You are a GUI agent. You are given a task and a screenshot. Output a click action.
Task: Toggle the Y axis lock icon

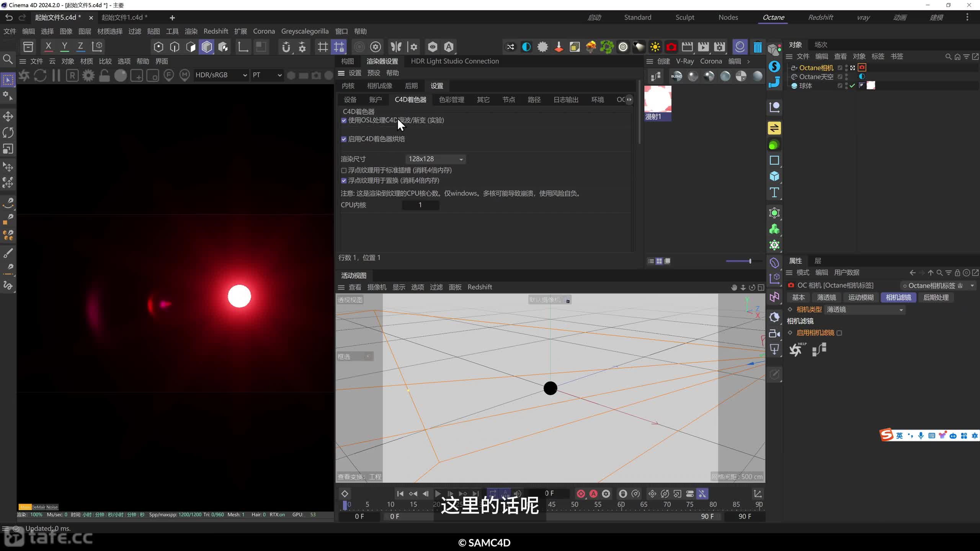64,47
